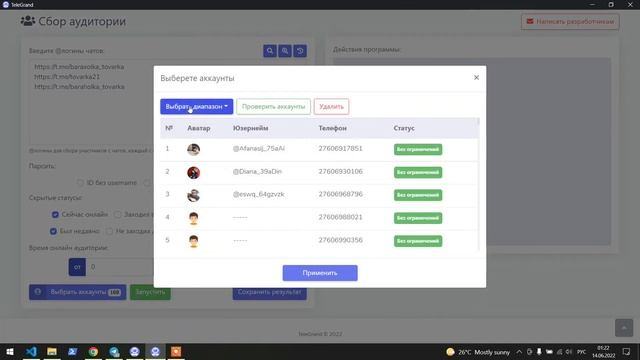Close the Выберете аккаунты dialog
Image resolution: width=640 pixels, height=360 pixels.
(476, 78)
